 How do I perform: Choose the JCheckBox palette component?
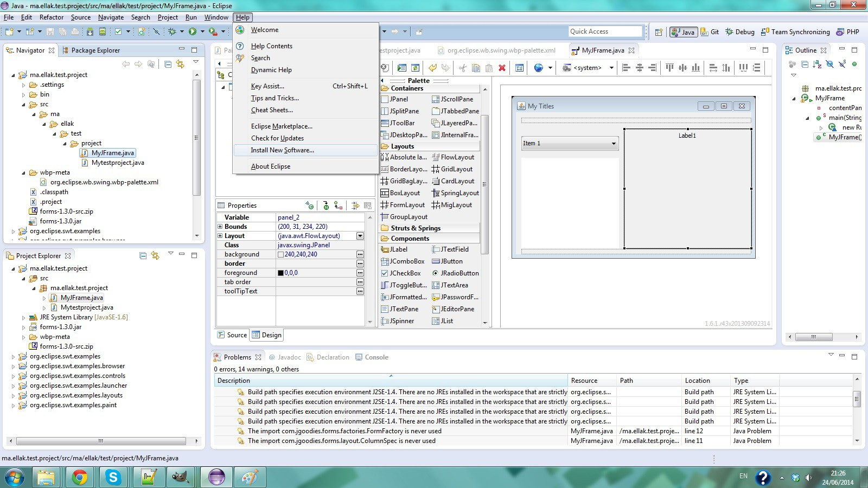tap(401, 273)
